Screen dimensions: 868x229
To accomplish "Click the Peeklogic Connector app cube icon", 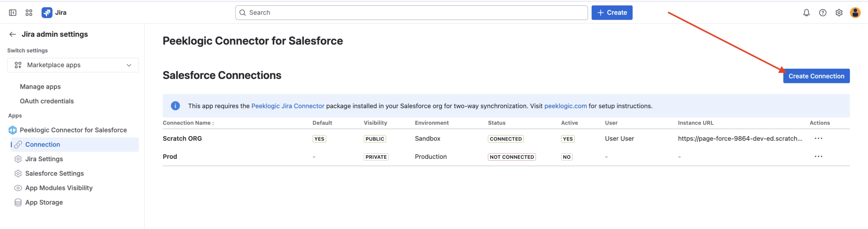I will click(x=13, y=130).
